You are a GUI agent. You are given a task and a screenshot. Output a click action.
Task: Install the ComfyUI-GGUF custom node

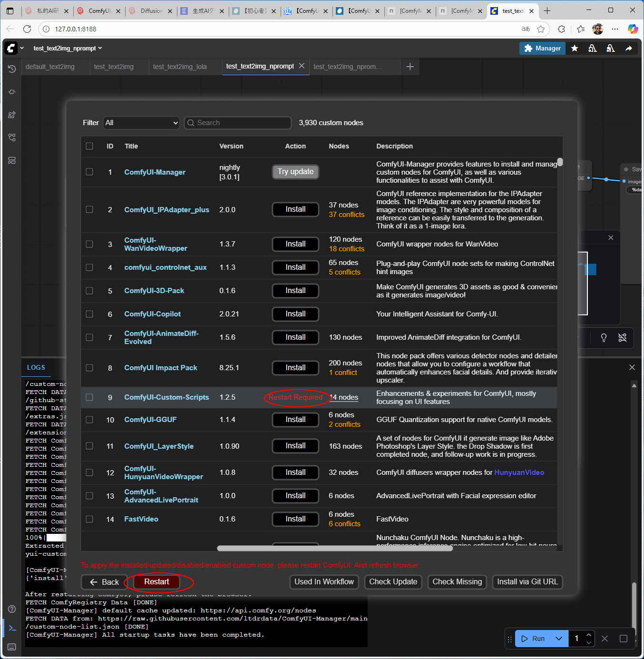pos(295,420)
